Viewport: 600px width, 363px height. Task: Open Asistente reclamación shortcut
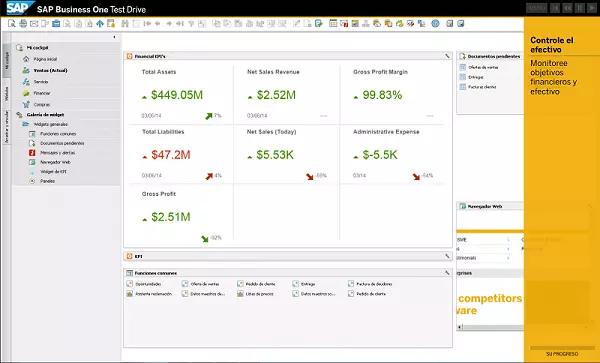[x=154, y=294]
